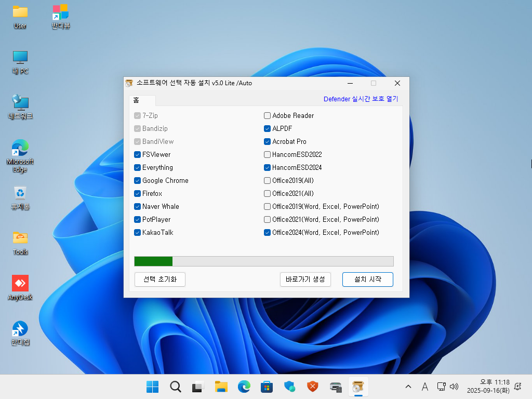The height and width of the screenshot is (399, 532).
Task: Open the Tools folder on desktop
Action: [x=20, y=243]
